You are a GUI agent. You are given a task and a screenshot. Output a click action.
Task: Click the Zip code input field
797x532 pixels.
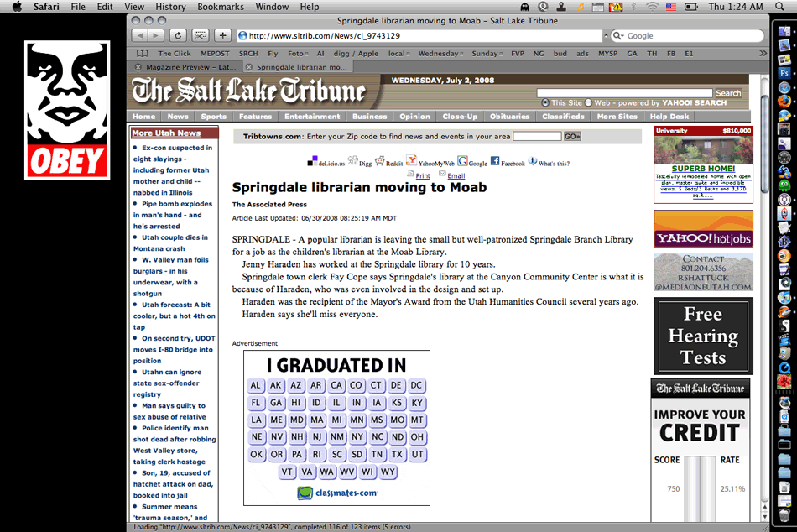point(537,136)
